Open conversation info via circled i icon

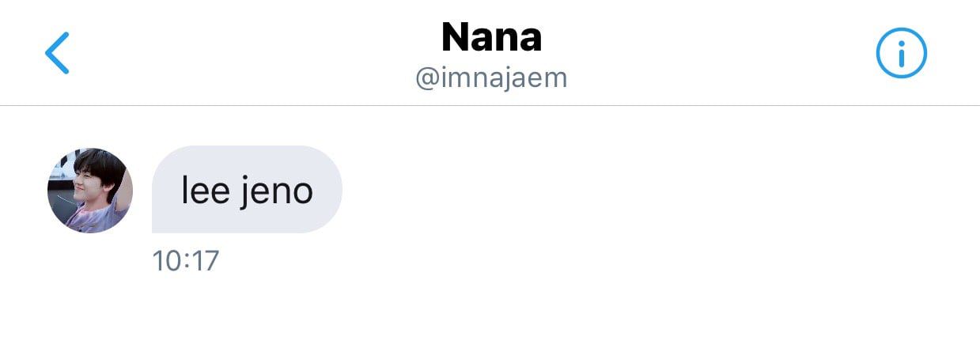(x=901, y=53)
